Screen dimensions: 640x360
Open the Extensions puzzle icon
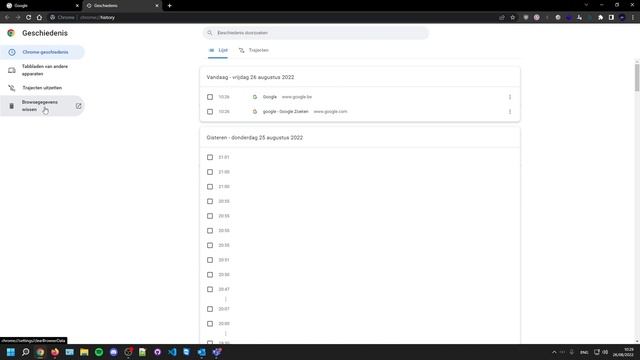[x=600, y=18]
